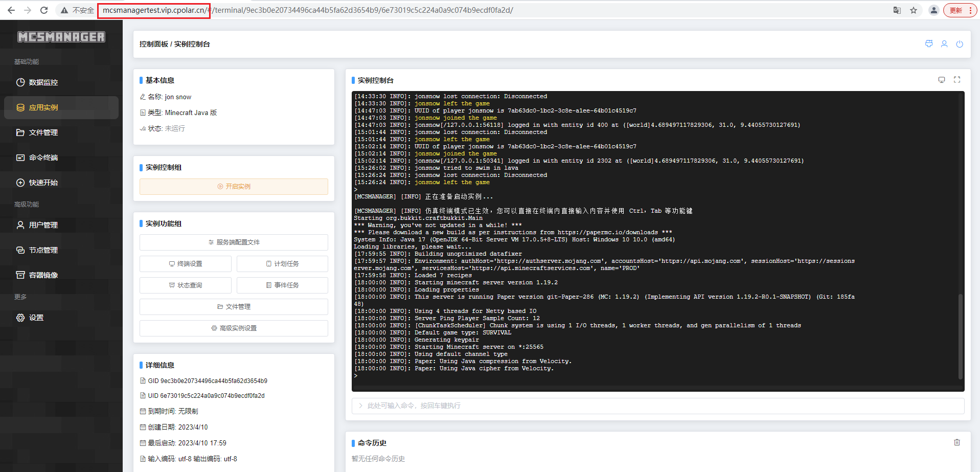Open 文件管理 in sidebar
Viewport: 980px width, 472px height.
[x=61, y=132]
